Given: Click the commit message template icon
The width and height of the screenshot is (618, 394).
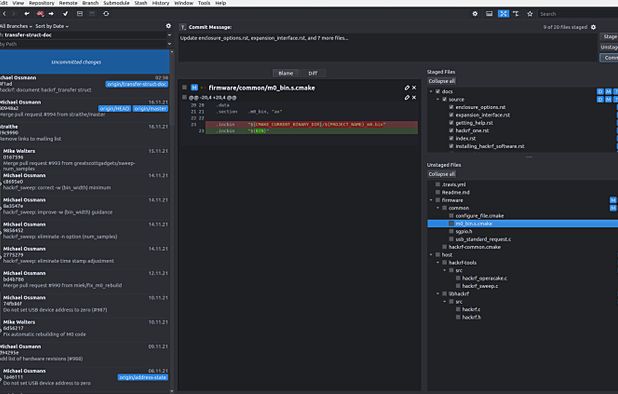Looking at the screenshot, I should [183, 27].
